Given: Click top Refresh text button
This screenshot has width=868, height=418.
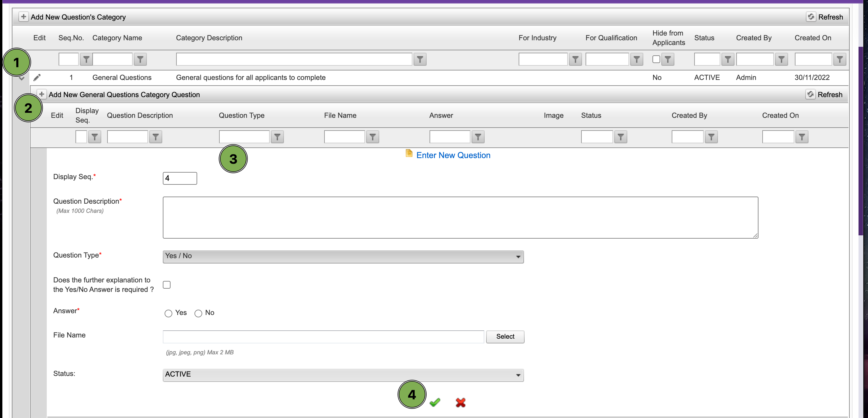Looking at the screenshot, I should tap(831, 17).
